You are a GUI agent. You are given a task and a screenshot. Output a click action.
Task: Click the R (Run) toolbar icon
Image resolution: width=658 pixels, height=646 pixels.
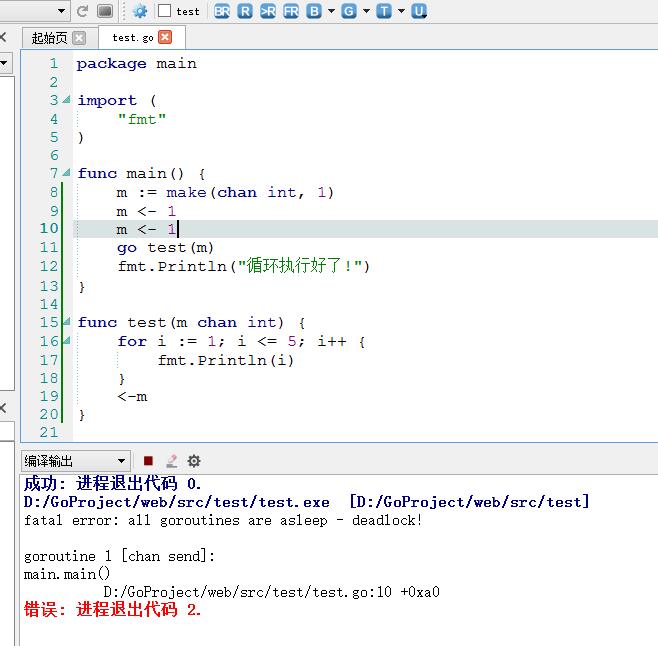click(x=245, y=11)
